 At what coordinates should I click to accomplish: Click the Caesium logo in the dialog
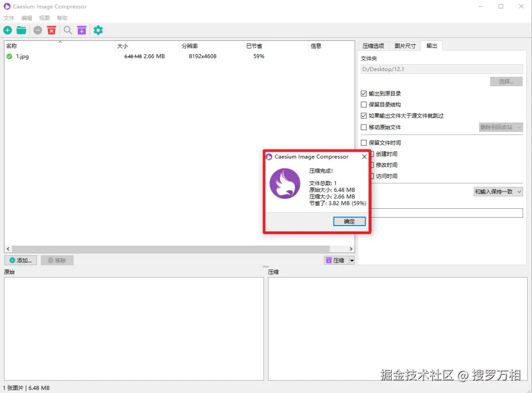[285, 183]
